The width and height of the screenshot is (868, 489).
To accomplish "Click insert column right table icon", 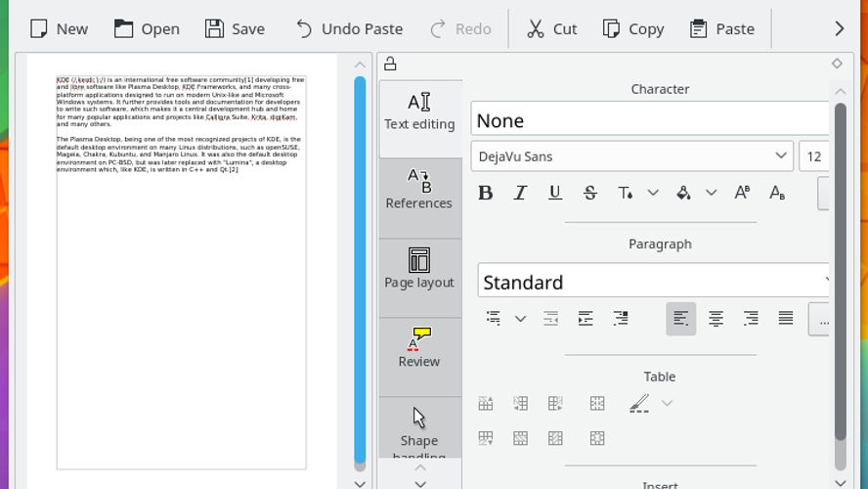I will (555, 403).
